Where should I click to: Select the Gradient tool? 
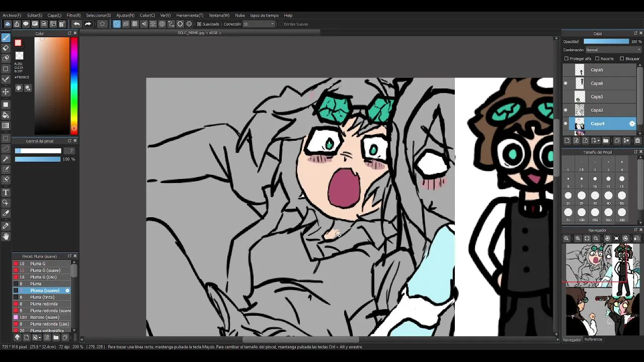(x=6, y=126)
